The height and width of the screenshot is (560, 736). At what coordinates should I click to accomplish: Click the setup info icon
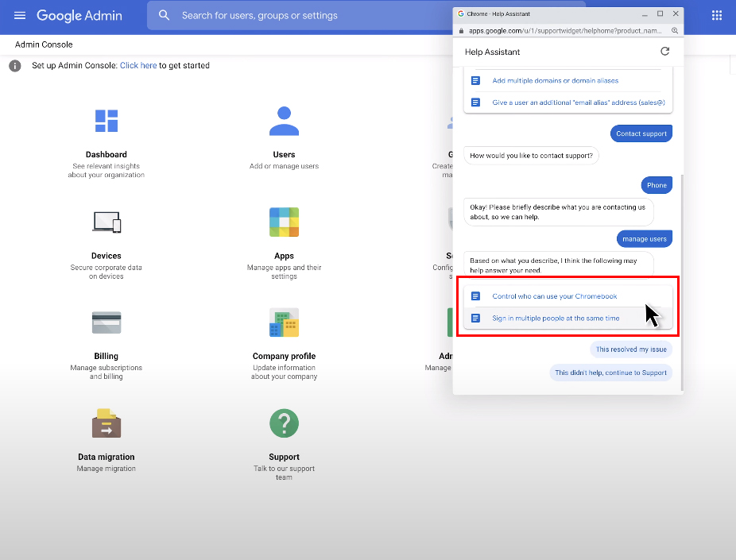click(x=15, y=66)
